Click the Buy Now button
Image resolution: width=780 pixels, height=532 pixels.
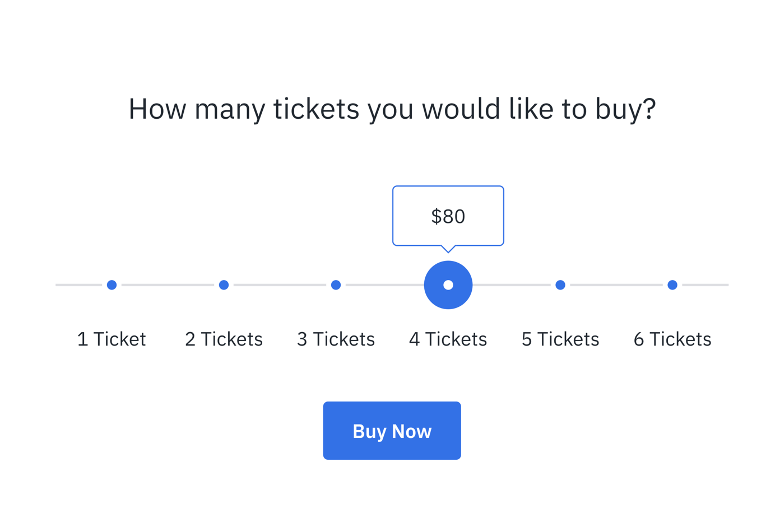(x=392, y=431)
